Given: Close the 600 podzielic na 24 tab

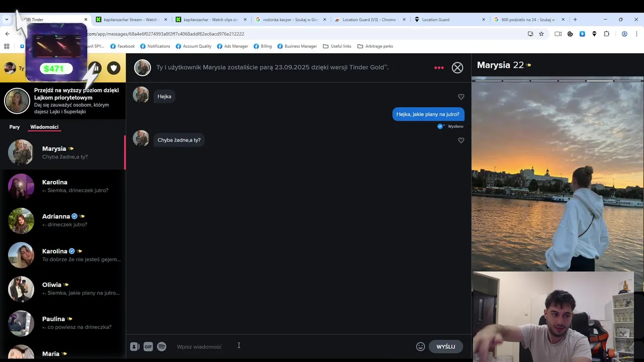Looking at the screenshot, I should pyautogui.click(x=563, y=20).
